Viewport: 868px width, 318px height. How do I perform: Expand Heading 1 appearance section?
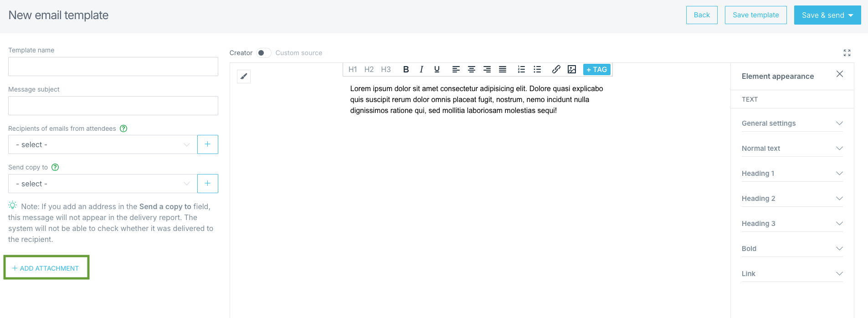tap(792, 174)
